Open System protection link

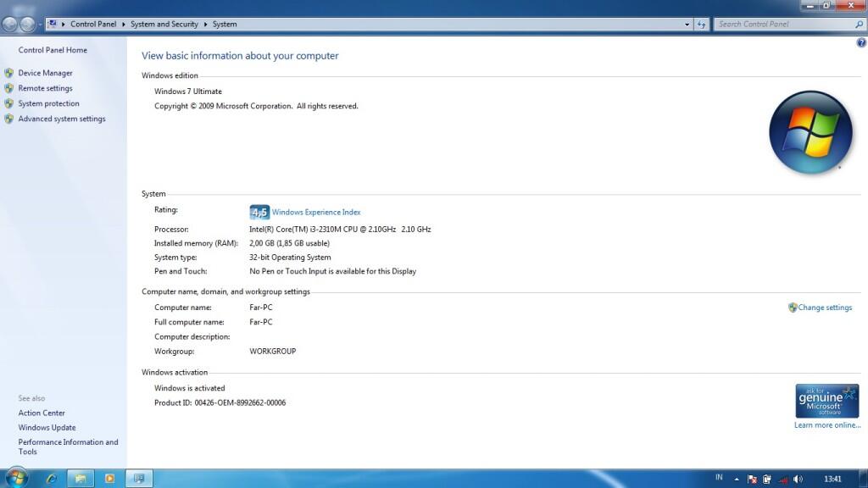point(48,103)
